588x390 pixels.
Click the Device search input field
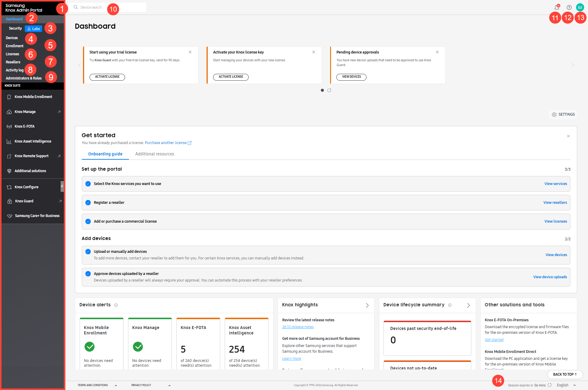pos(107,7)
